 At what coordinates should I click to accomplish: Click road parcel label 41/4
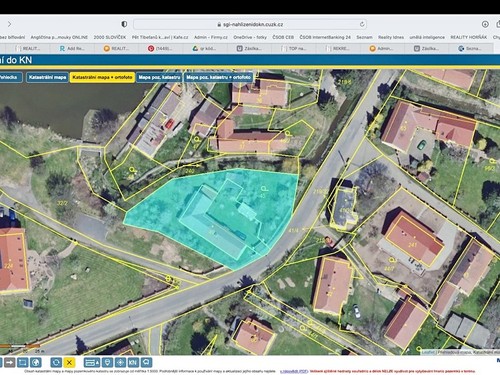(x=294, y=230)
